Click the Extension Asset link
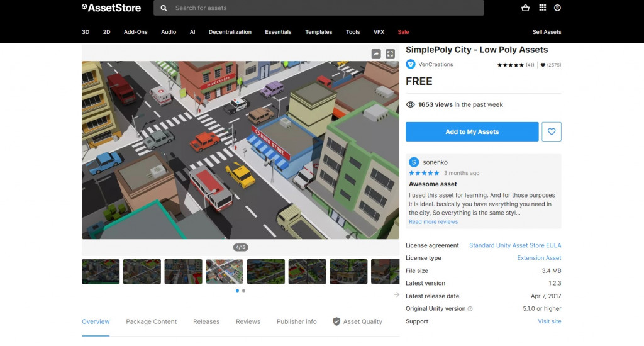The width and height of the screenshot is (644, 346). [x=539, y=258]
